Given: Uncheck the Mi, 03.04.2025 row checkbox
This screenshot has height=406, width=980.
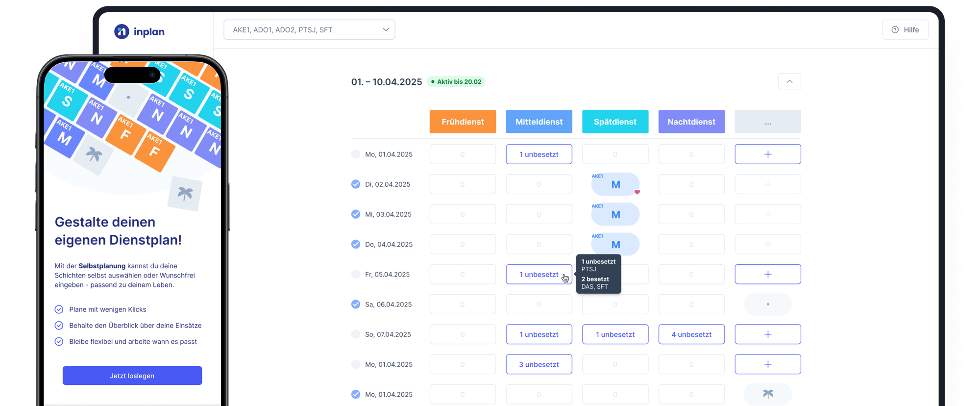Looking at the screenshot, I should pyautogui.click(x=356, y=214).
